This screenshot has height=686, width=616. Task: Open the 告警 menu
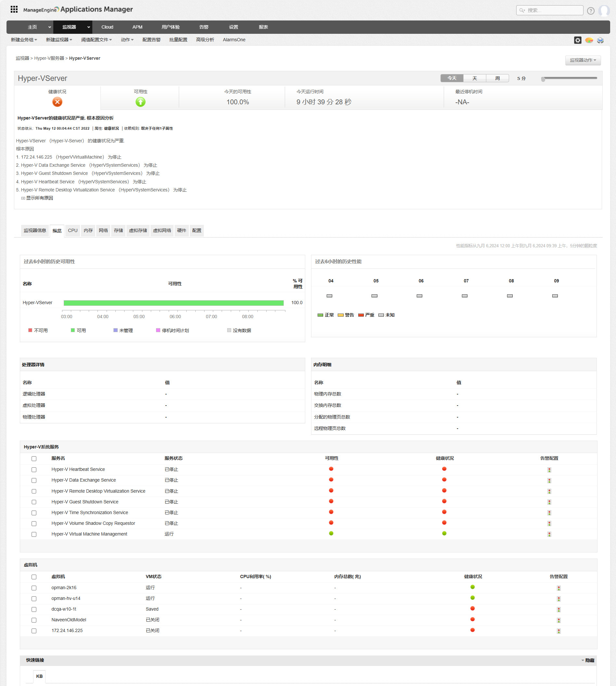coord(204,27)
